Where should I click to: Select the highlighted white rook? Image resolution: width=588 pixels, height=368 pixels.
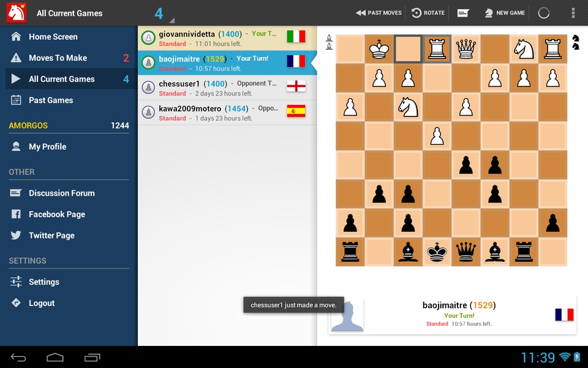coord(437,49)
